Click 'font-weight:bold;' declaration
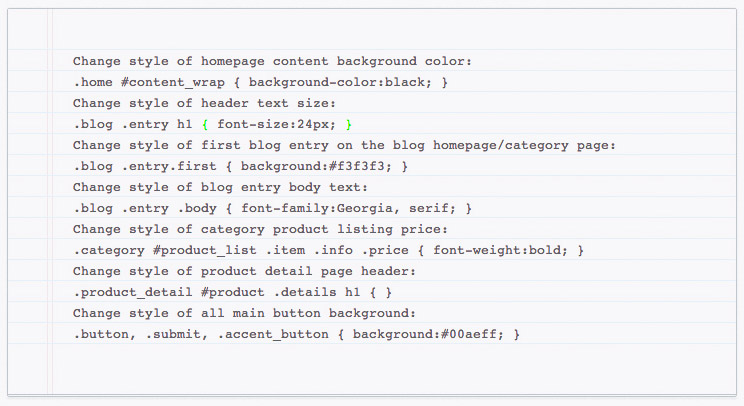744x406 pixels. (x=500, y=250)
